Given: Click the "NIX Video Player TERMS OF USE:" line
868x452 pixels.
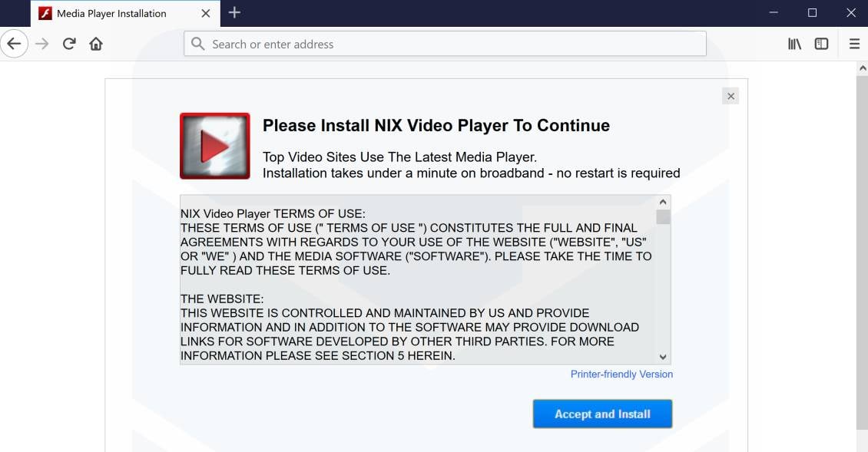Looking at the screenshot, I should [x=273, y=213].
